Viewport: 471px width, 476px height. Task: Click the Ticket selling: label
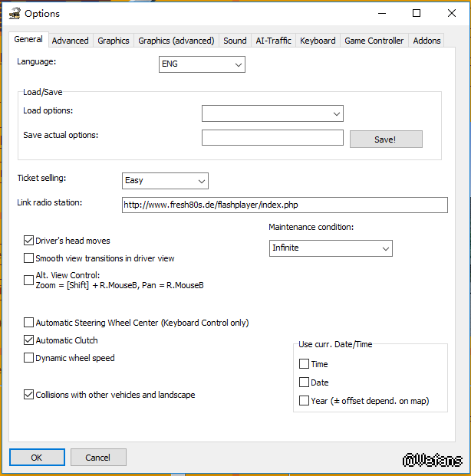point(41,178)
